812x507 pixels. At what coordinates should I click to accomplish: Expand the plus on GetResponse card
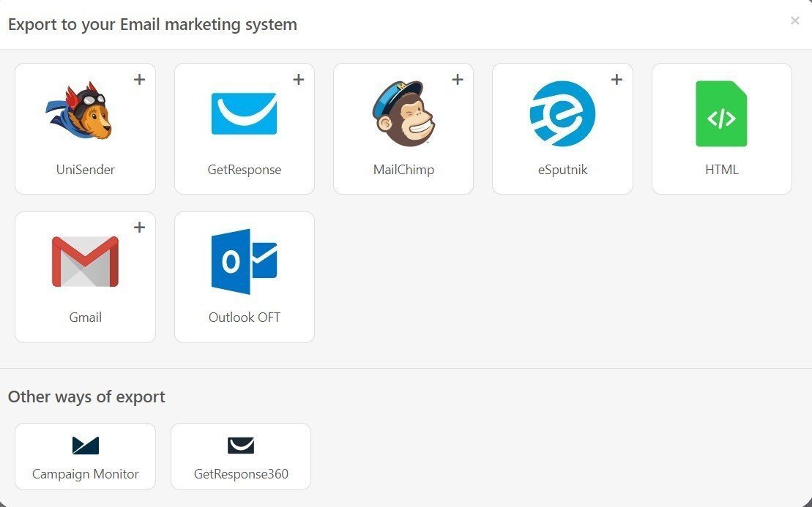pos(299,80)
